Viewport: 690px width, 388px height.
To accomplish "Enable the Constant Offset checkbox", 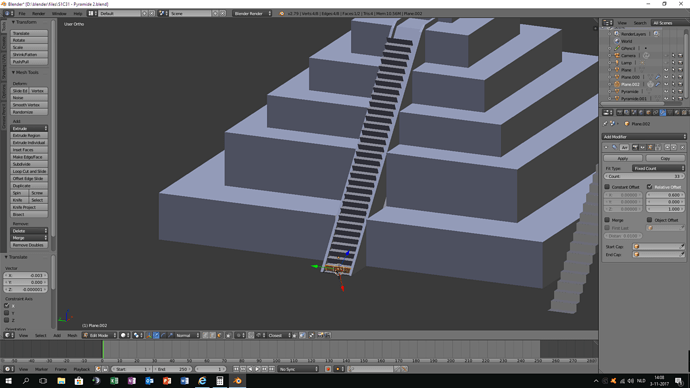I will [607, 187].
